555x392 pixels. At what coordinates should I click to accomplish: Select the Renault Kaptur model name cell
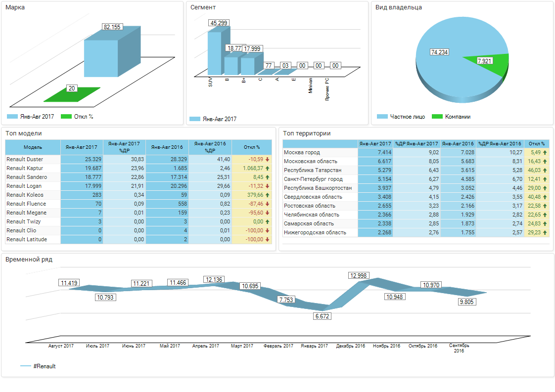[x=33, y=168]
